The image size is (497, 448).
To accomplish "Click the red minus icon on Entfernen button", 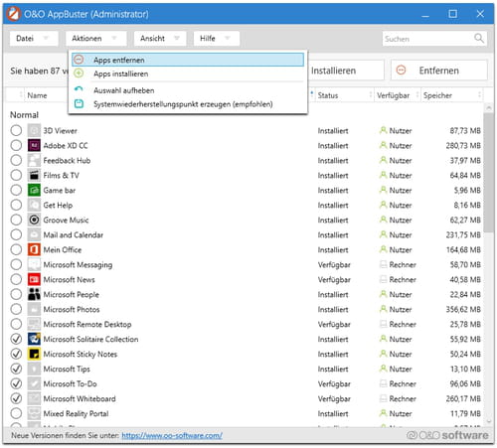I will [x=401, y=71].
